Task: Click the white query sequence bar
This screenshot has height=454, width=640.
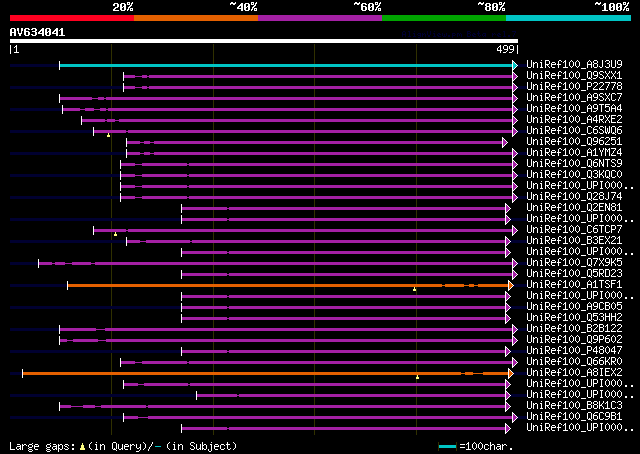Action: tap(264, 41)
